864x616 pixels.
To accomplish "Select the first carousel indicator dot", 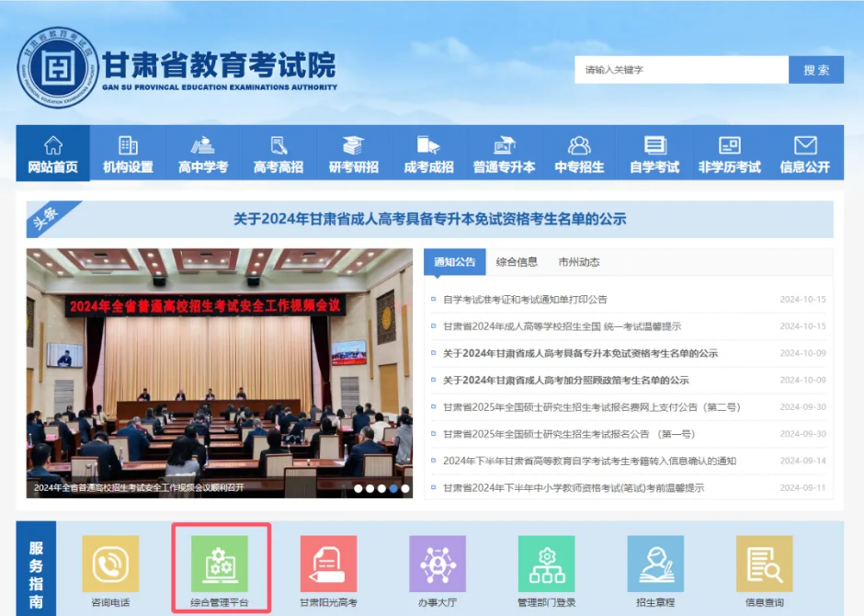I will pyautogui.click(x=358, y=488).
